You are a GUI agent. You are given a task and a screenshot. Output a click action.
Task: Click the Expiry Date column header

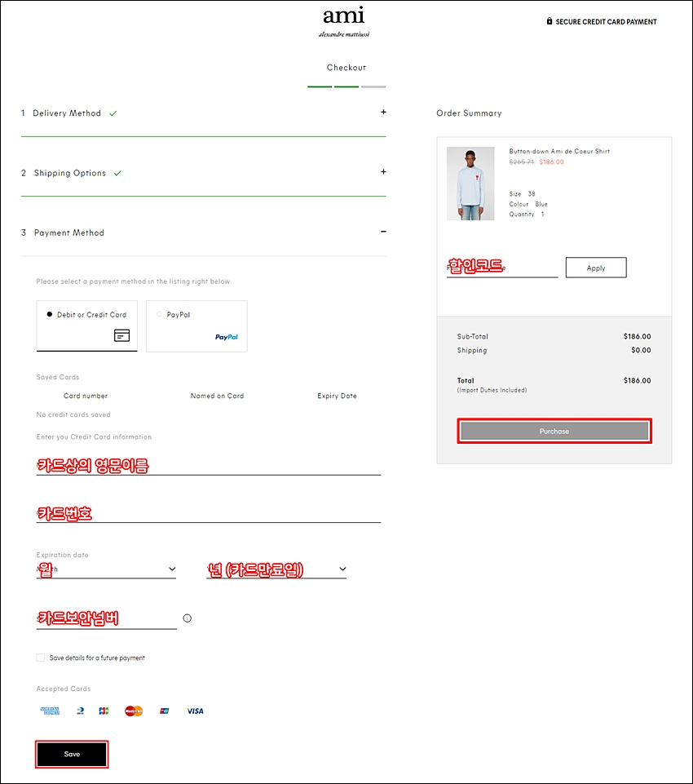tap(338, 396)
